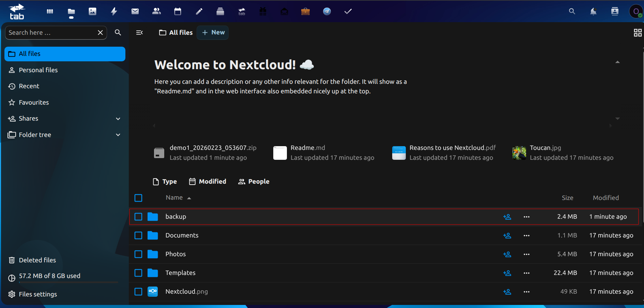This screenshot has width=644, height=308.
Task: Show Recent files
Action: pos(65,86)
